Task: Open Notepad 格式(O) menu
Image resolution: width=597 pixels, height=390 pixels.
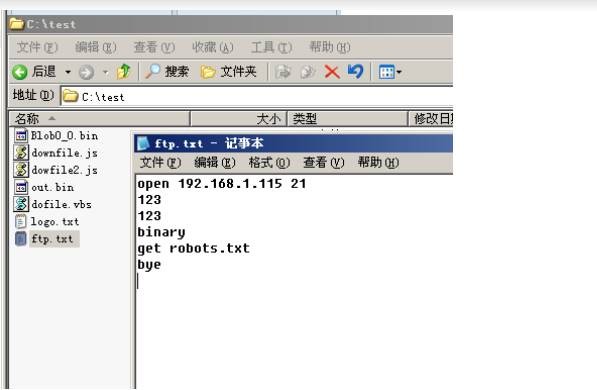Action: point(269,163)
